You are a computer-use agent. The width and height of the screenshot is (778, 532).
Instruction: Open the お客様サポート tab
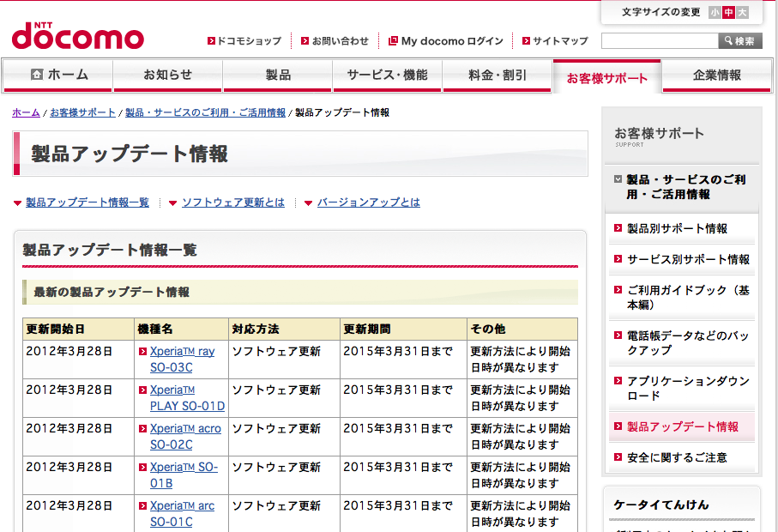click(x=606, y=77)
